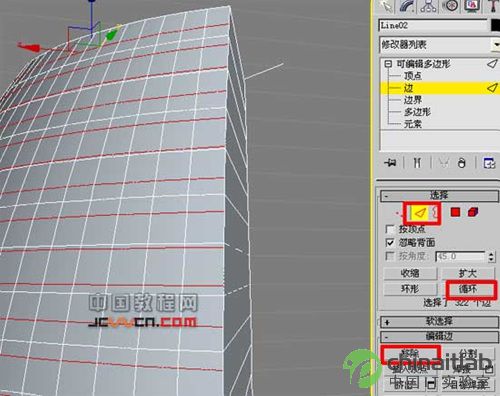Click Remove Modifier from stack icon

[x=462, y=163]
